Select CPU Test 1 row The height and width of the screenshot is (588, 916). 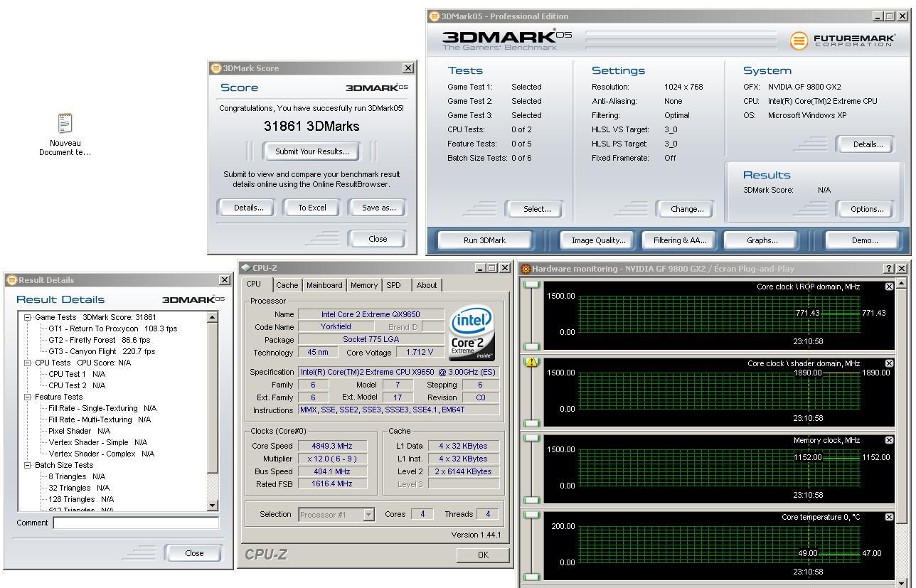[77, 374]
